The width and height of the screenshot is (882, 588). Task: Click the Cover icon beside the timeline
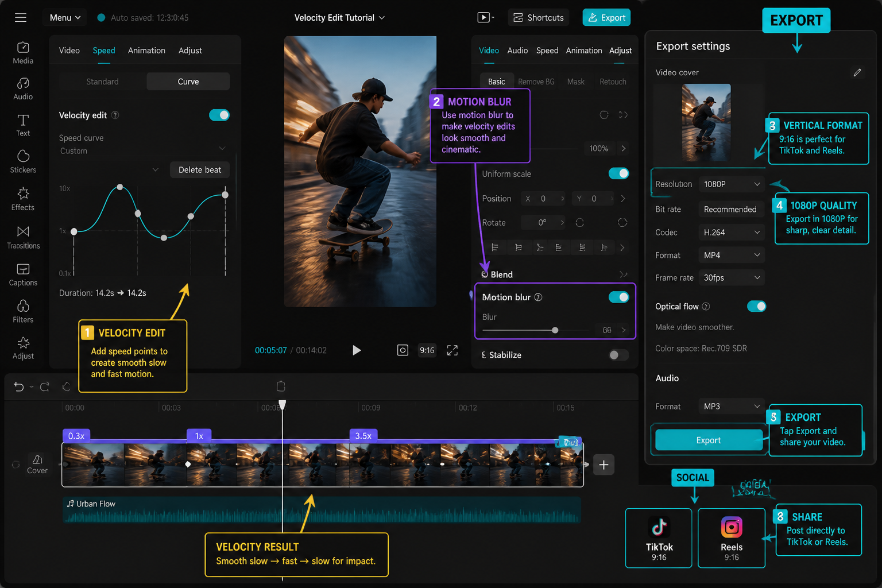37,465
